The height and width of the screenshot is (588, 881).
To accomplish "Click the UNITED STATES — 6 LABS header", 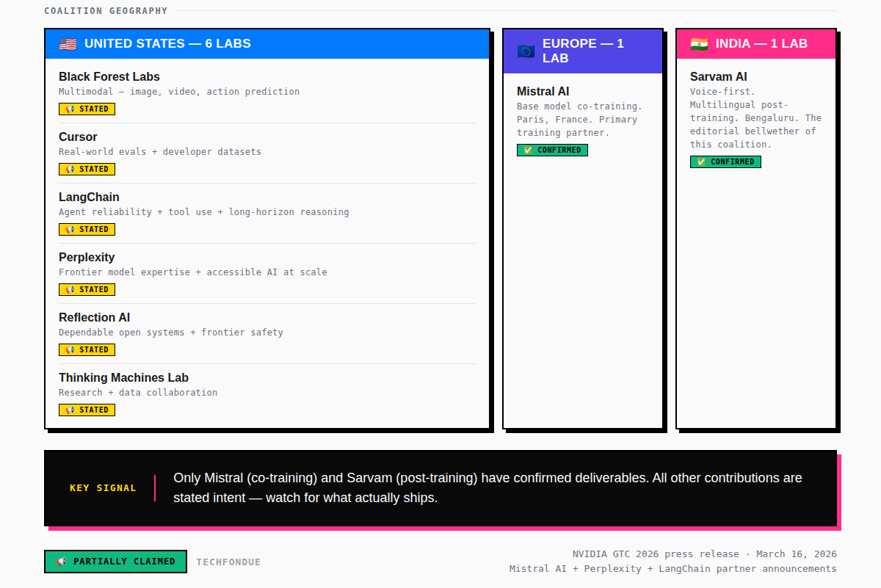I will (267, 44).
